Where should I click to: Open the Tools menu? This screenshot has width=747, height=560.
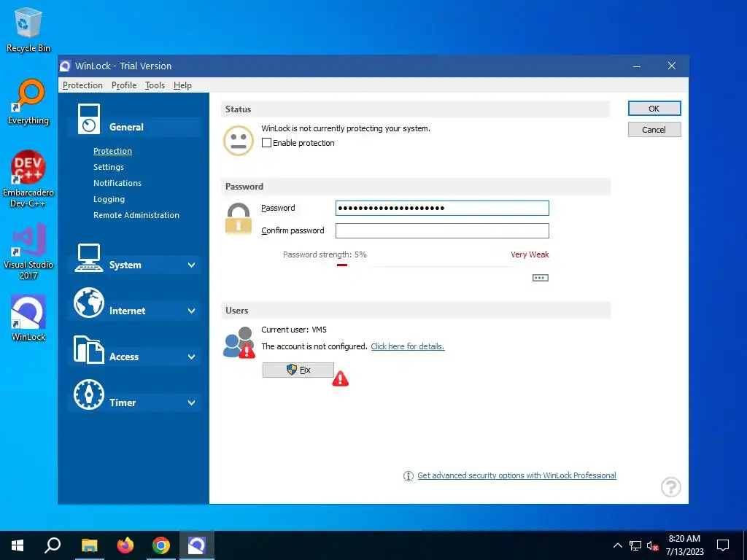(x=155, y=85)
